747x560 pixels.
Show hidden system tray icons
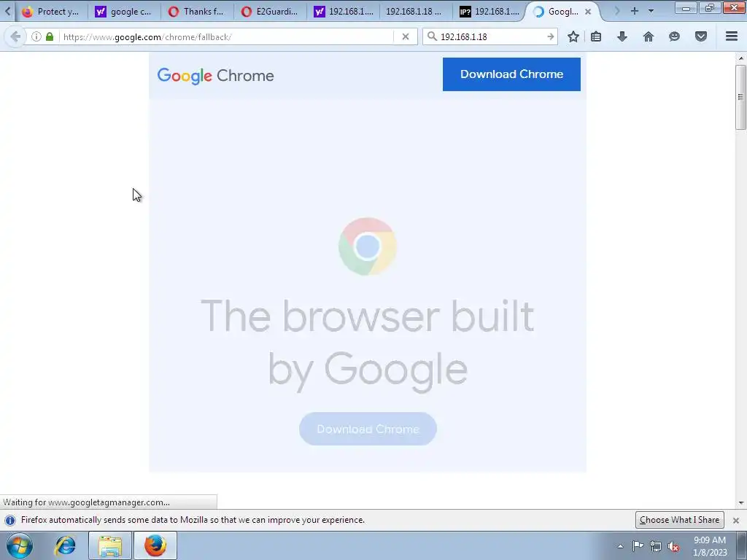tap(620, 546)
